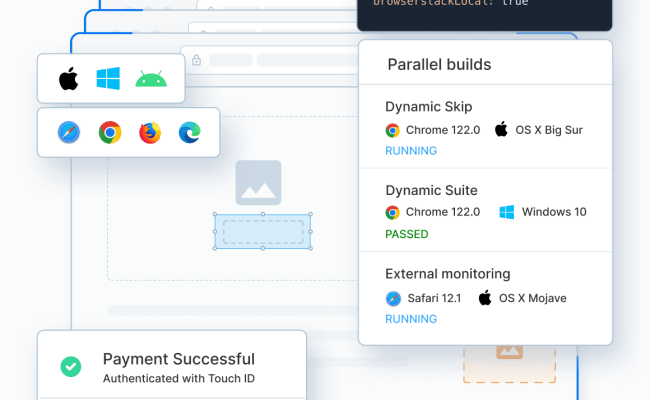Image resolution: width=650 pixels, height=400 pixels.
Task: Choose the Android platform icon
Action: click(151, 79)
